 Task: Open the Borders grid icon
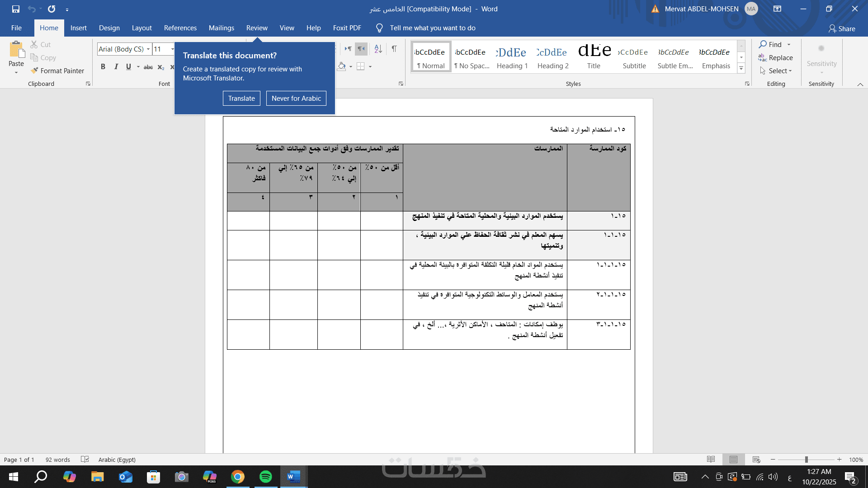click(x=360, y=67)
